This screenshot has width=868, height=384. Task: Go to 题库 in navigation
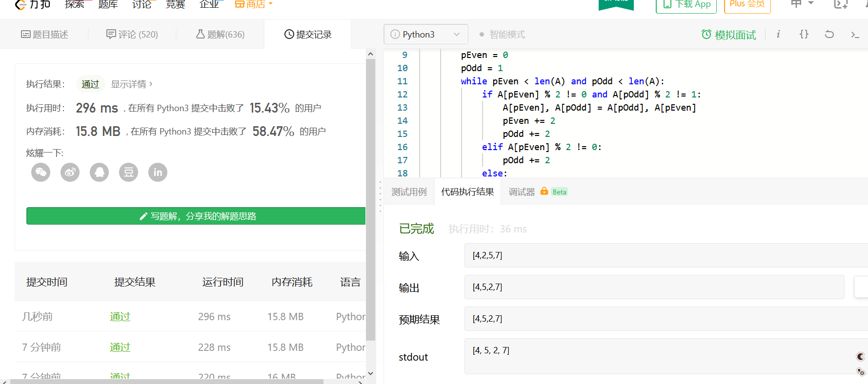pyautogui.click(x=108, y=4)
